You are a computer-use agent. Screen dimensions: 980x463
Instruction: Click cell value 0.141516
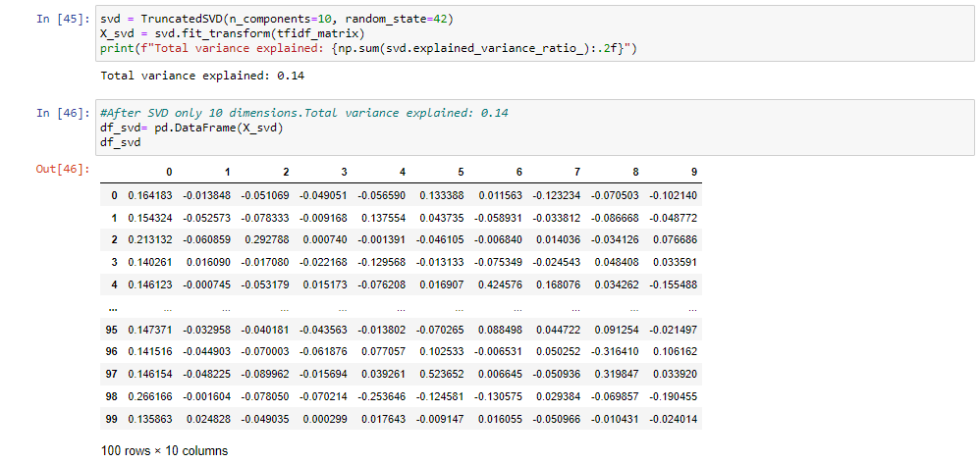(150, 352)
